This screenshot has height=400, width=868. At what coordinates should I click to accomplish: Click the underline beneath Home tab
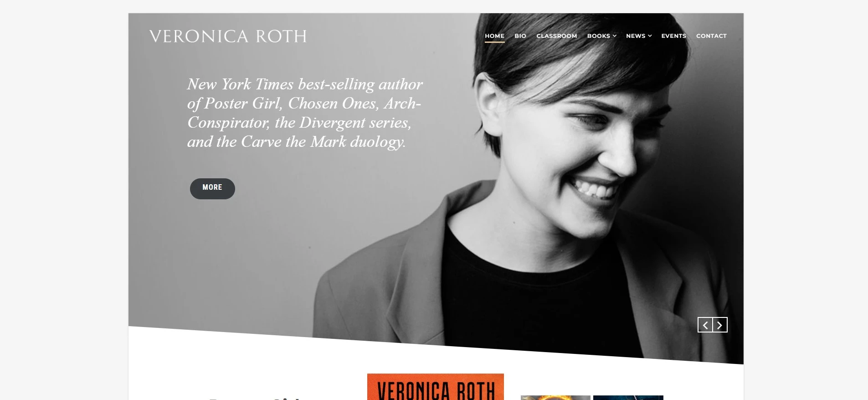tap(494, 42)
